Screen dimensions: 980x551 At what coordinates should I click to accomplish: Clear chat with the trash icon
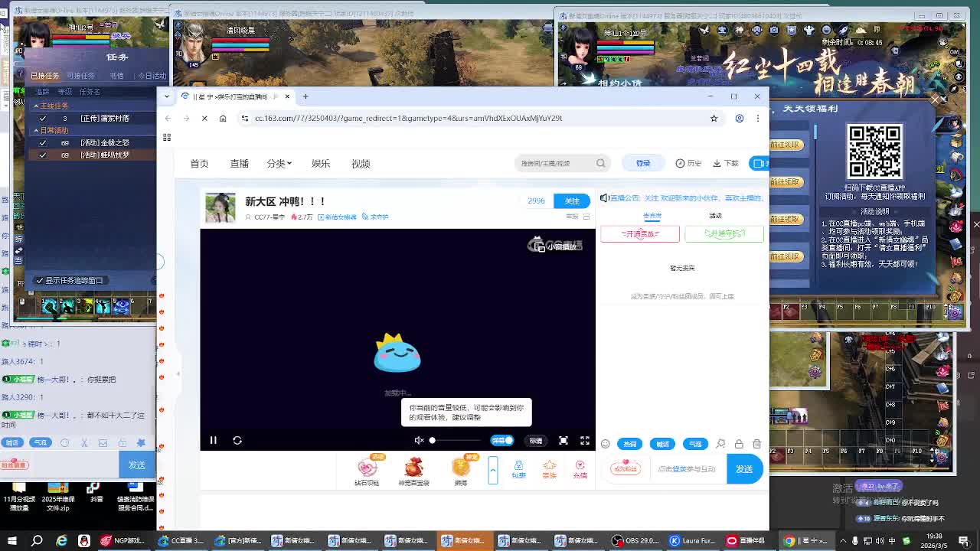[757, 444]
